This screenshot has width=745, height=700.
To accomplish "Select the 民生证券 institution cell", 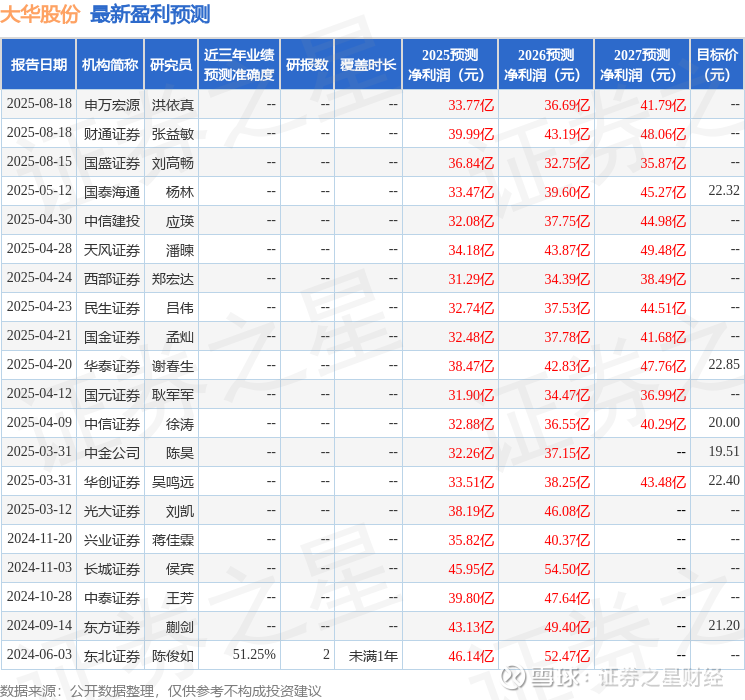I will tap(112, 307).
